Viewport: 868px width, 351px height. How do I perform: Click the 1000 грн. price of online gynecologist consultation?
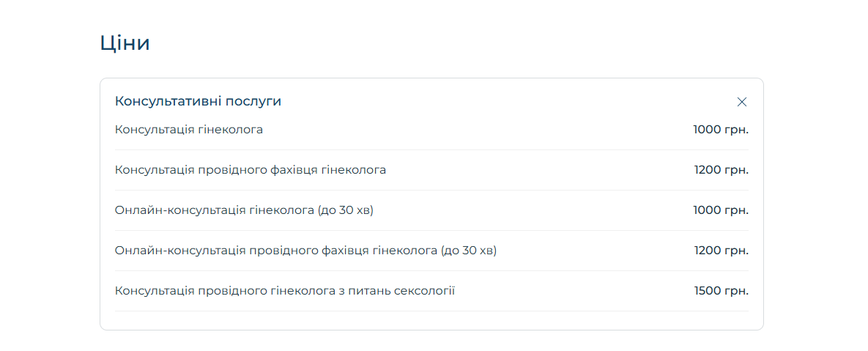click(721, 210)
